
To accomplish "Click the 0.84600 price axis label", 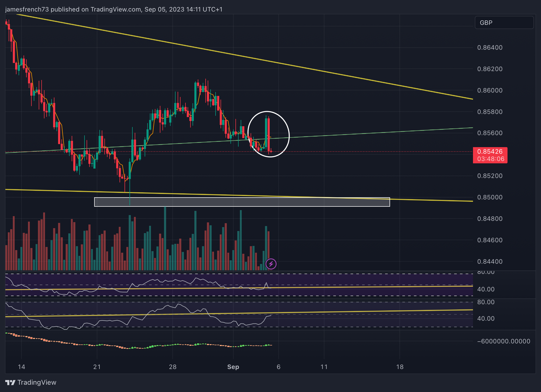I will [x=490, y=240].
